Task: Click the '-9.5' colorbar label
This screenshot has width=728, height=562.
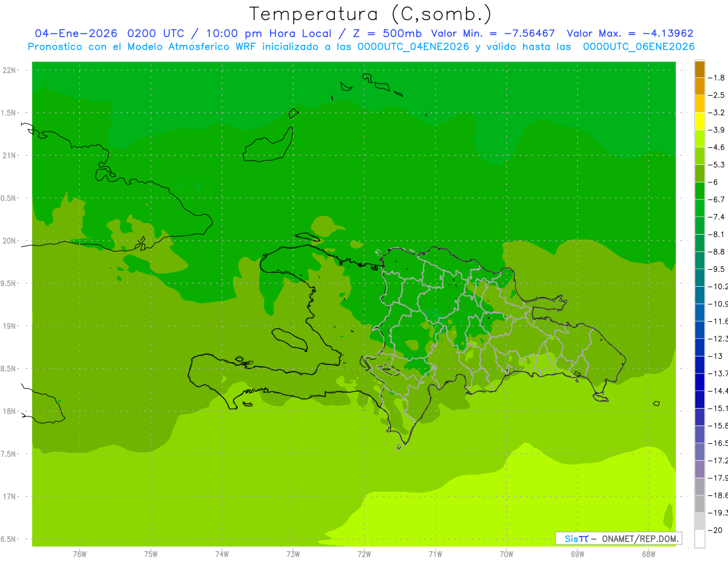Action: pos(716,269)
